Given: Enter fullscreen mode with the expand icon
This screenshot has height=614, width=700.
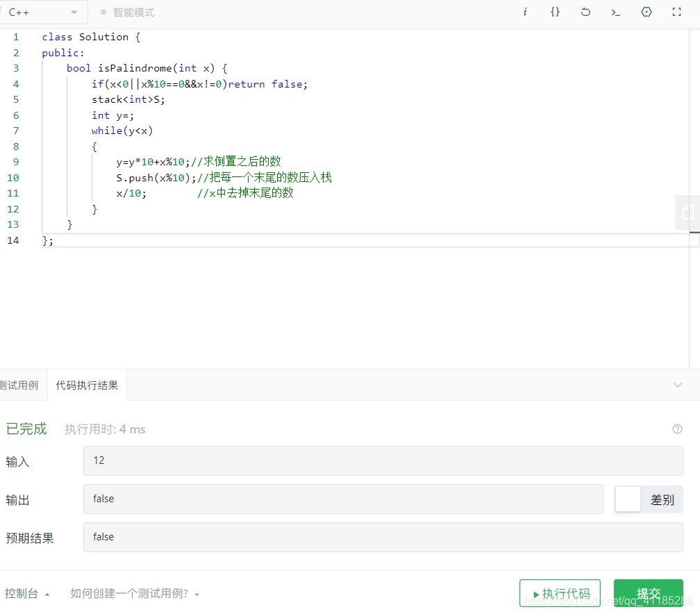Looking at the screenshot, I should pos(677,12).
